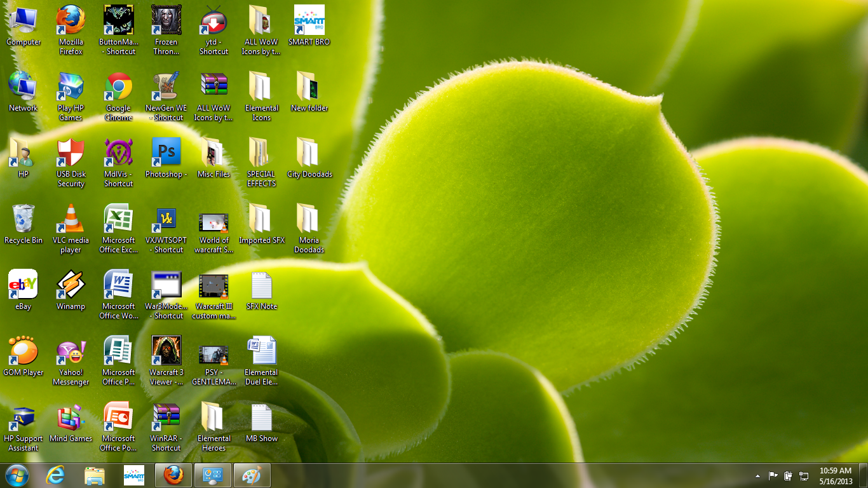
Task: Select the Microsoft Office Po... PowerPoint shortcut
Action: pyautogui.click(x=119, y=426)
